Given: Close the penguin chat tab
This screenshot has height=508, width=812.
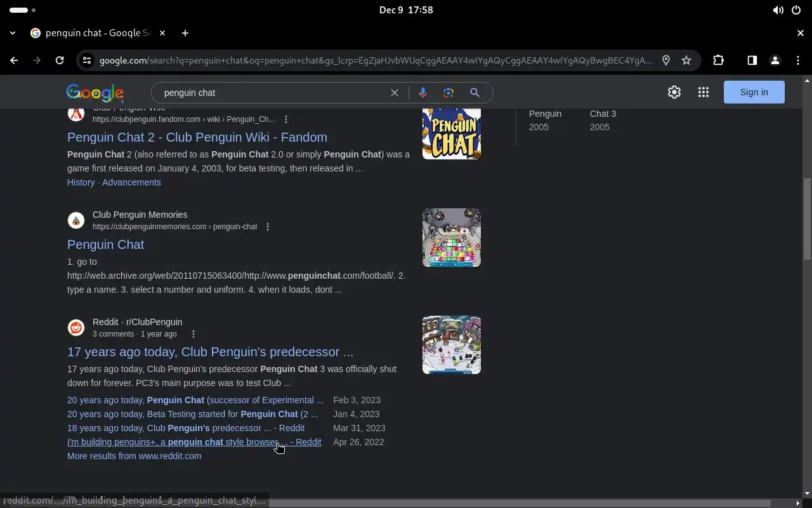Looking at the screenshot, I should pyautogui.click(x=162, y=33).
